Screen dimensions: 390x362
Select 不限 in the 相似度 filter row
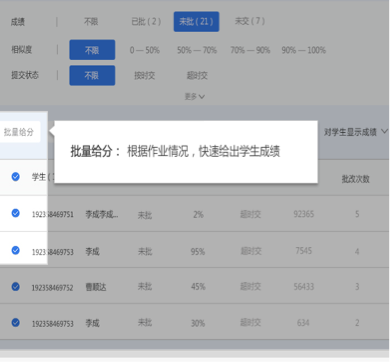pos(92,50)
